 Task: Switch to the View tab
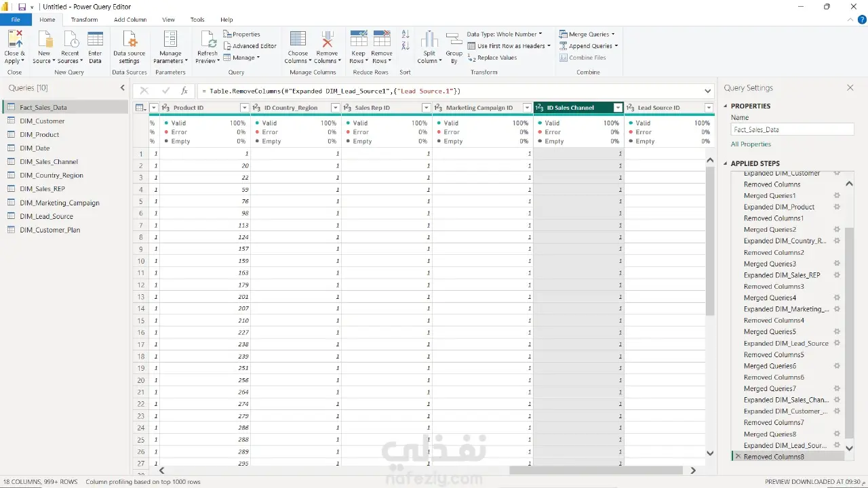coord(168,20)
